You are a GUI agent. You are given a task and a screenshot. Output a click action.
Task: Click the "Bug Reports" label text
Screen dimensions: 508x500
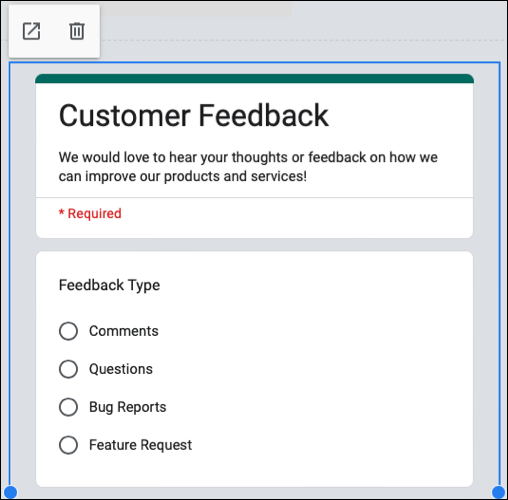coord(128,407)
